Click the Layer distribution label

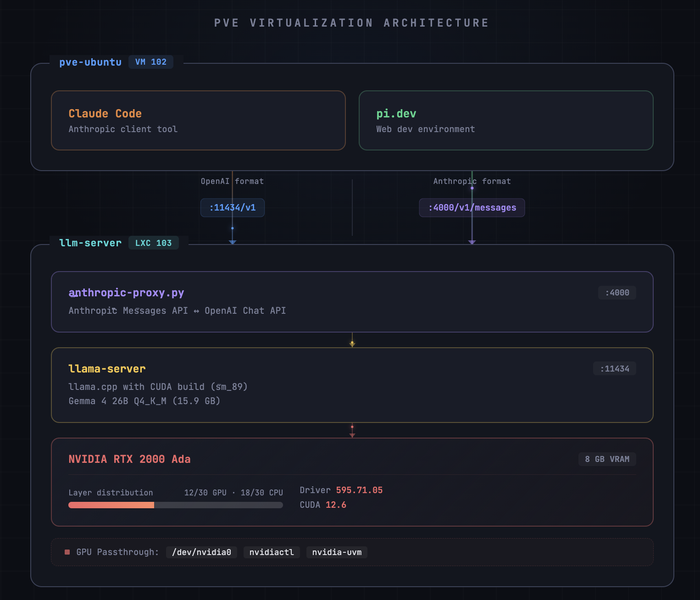coord(111,493)
